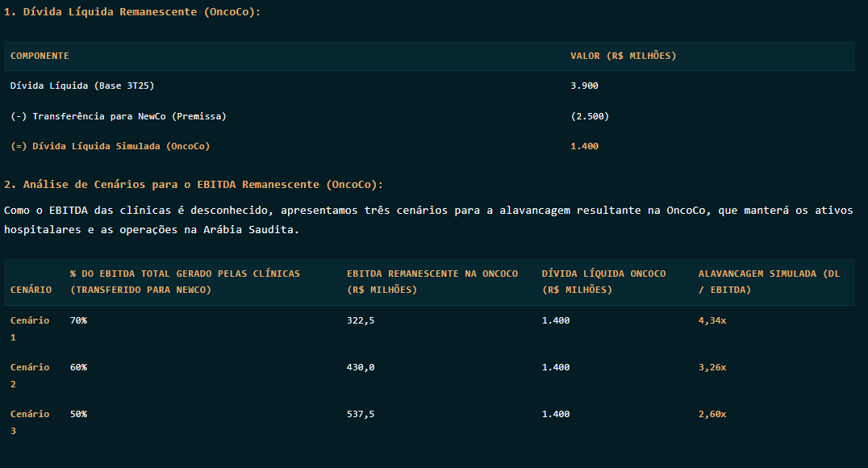Click the value '3.900'
Screen dimensions: 868x468
(x=585, y=86)
